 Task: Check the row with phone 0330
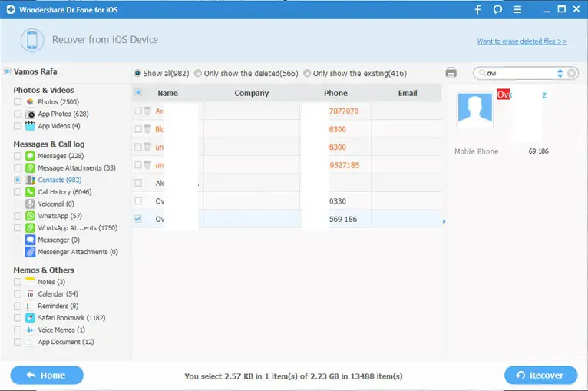coord(138,200)
